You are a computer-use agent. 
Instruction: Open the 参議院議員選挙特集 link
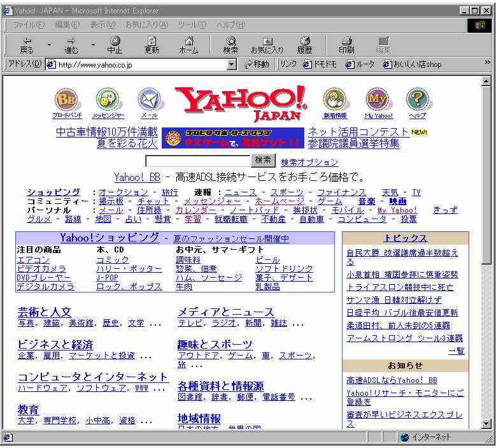tap(353, 143)
